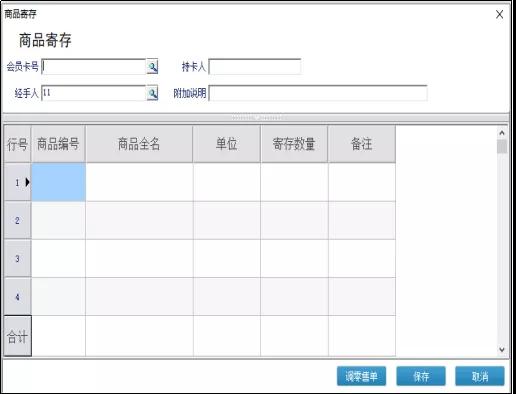Image resolution: width=516 pixels, height=394 pixels.
Task: Click the 备注 column header
Action: (362, 144)
